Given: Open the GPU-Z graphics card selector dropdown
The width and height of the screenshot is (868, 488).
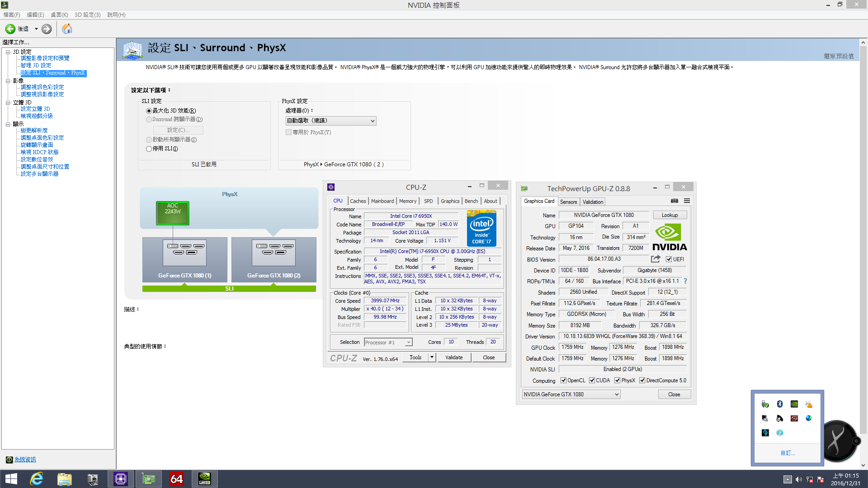Looking at the screenshot, I should [x=571, y=394].
